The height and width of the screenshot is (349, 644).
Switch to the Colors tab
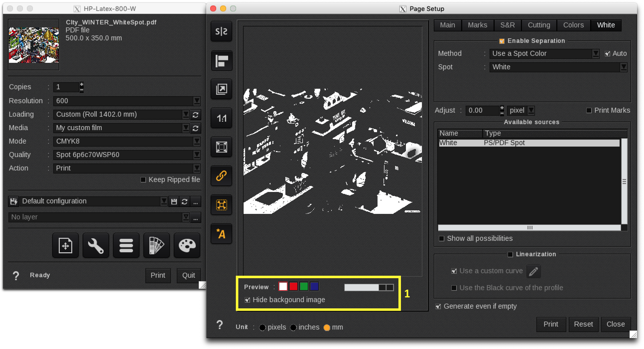574,25
